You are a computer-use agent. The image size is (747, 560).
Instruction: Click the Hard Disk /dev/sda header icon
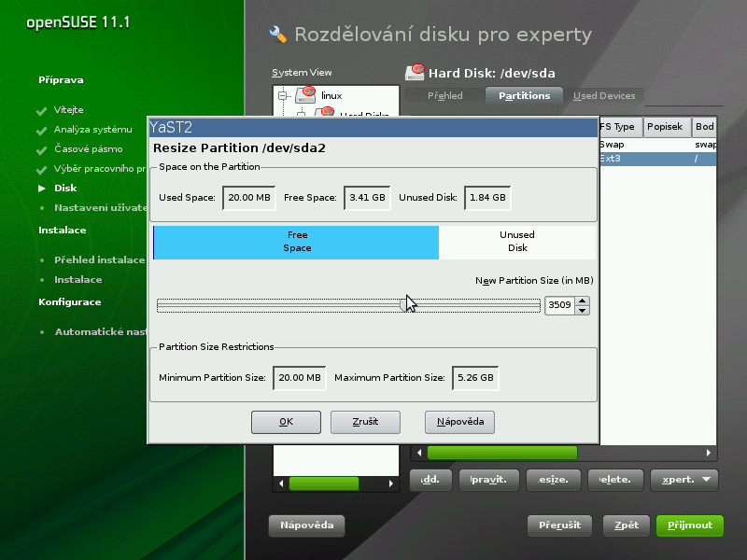(x=415, y=73)
